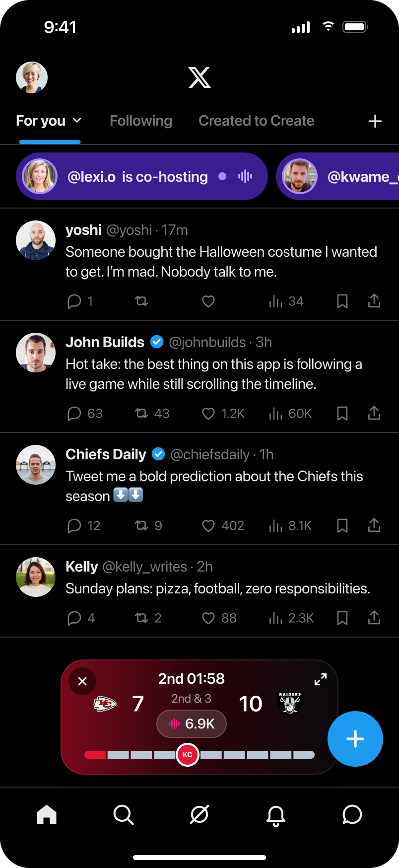399x868 pixels.
Task: Add a new timeline tab with plus icon
Action: click(375, 121)
